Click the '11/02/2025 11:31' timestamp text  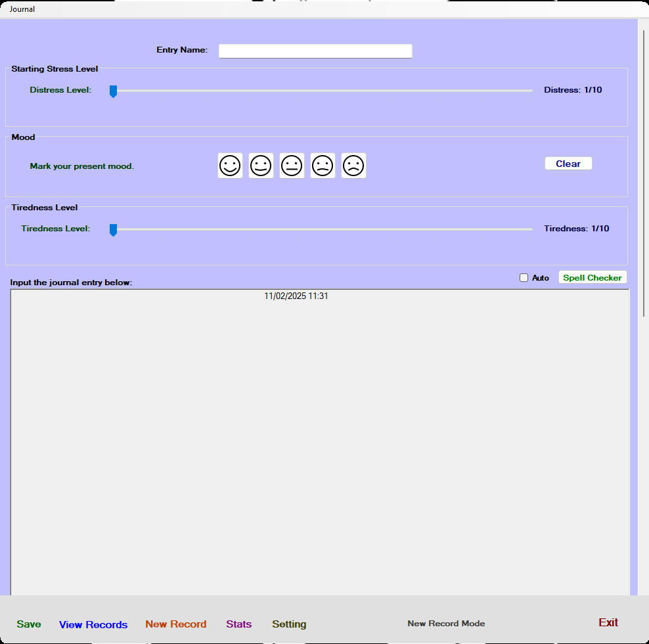tap(296, 296)
